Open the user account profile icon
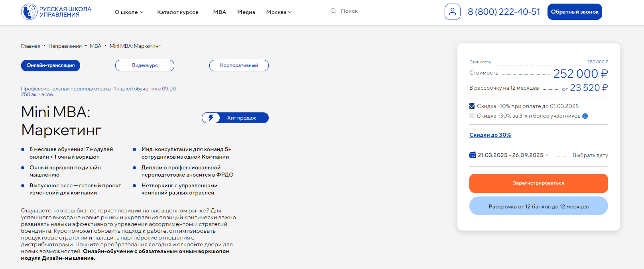This screenshot has width=644, height=269. tap(453, 12)
